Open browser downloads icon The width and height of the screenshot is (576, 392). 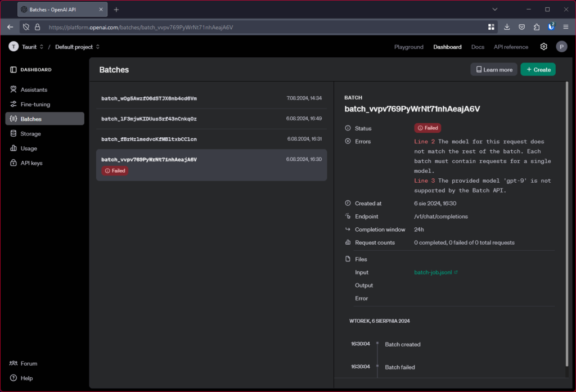click(507, 27)
